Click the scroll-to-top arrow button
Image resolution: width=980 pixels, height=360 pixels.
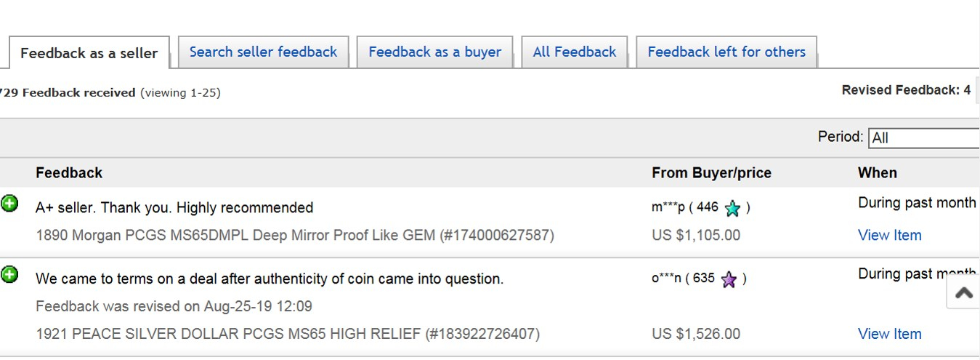click(x=963, y=292)
